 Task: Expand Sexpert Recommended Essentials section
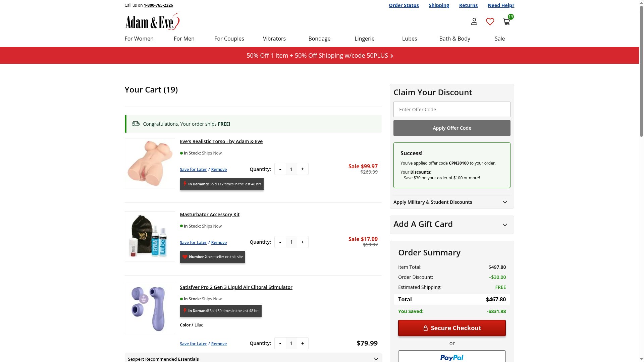pyautogui.click(x=253, y=359)
